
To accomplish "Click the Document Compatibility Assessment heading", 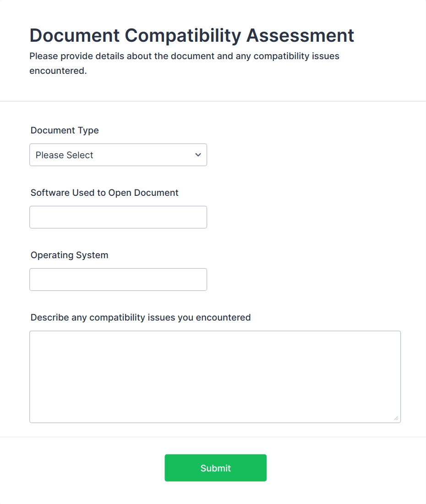I will (191, 35).
